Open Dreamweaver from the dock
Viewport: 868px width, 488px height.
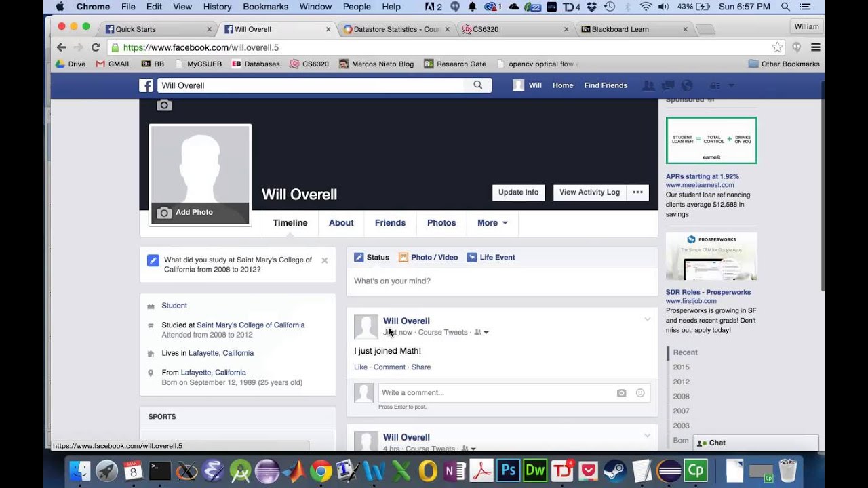tap(535, 470)
